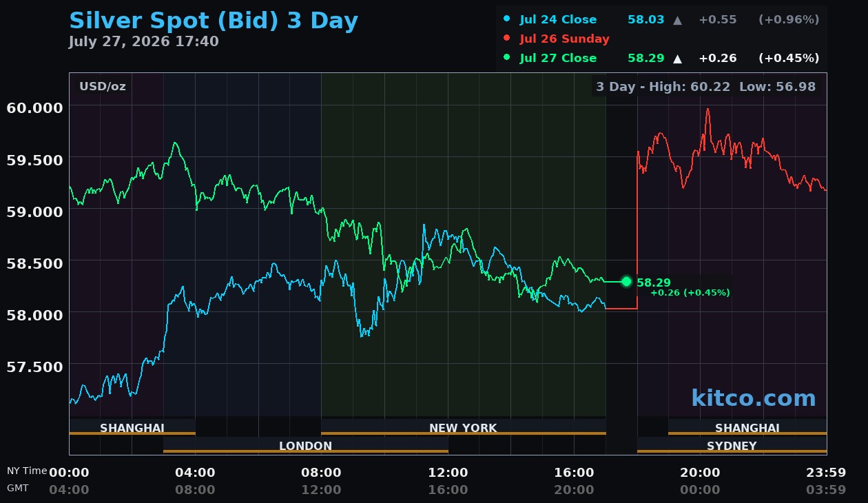The image size is (868, 503).
Task: Click the Silver Spot (Bid) 3 Day title
Action: (x=214, y=21)
